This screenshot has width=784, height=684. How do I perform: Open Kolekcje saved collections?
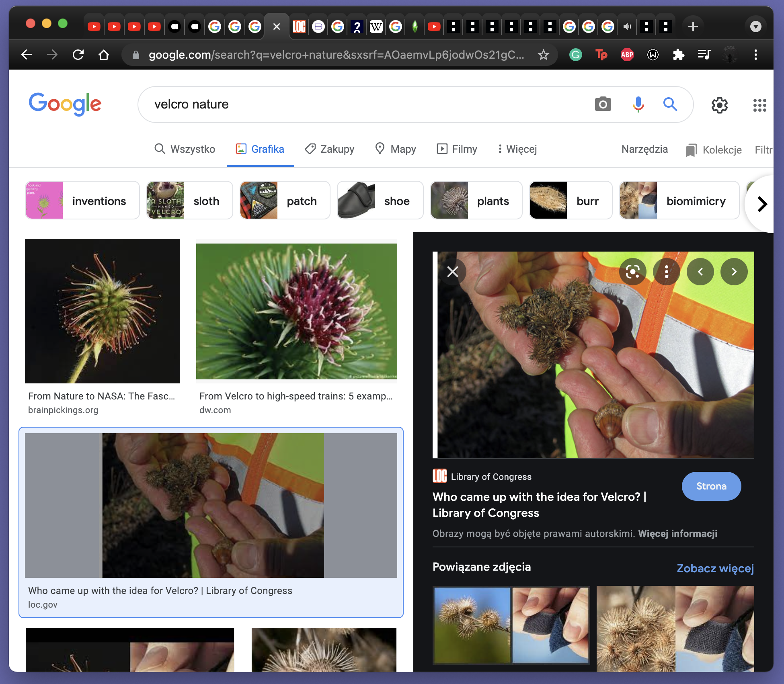[x=714, y=150]
